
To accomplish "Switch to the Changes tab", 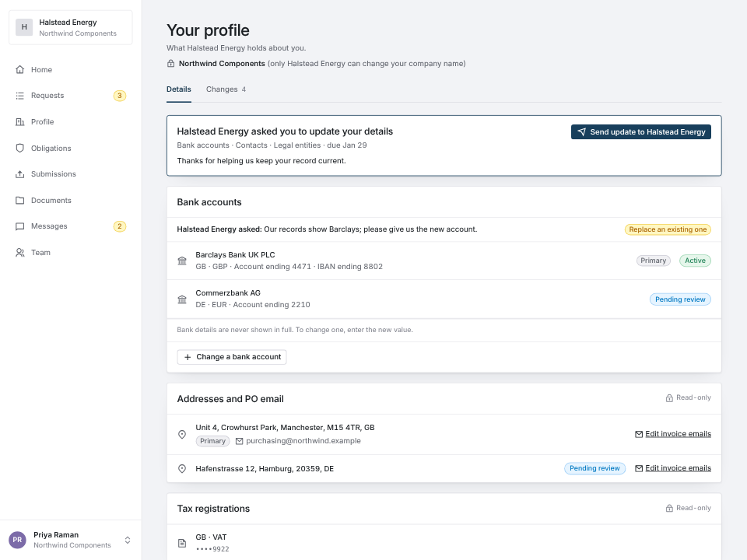I will (x=226, y=89).
